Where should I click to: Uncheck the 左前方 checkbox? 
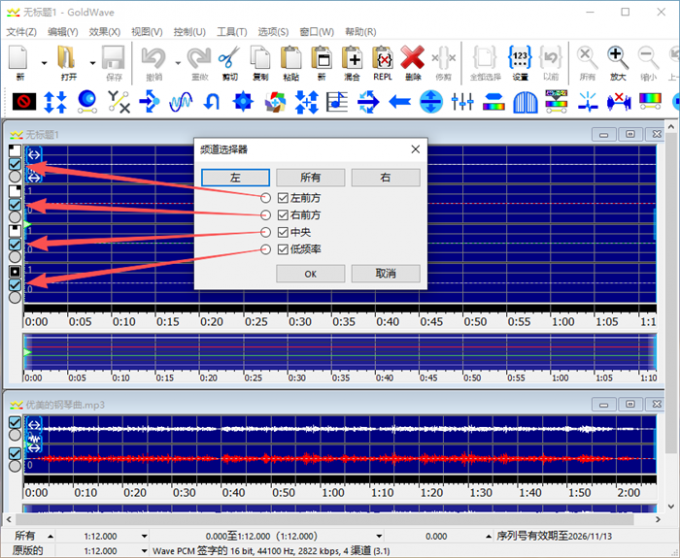283,198
